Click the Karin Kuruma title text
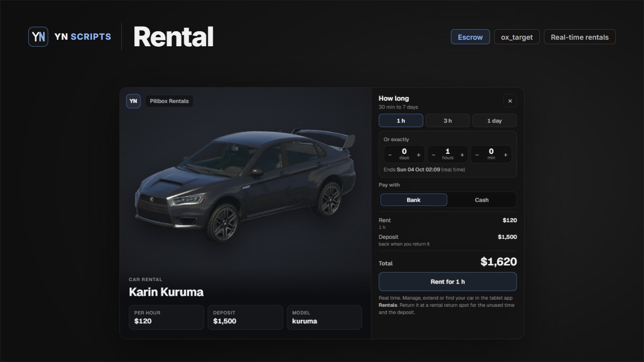 point(166,292)
